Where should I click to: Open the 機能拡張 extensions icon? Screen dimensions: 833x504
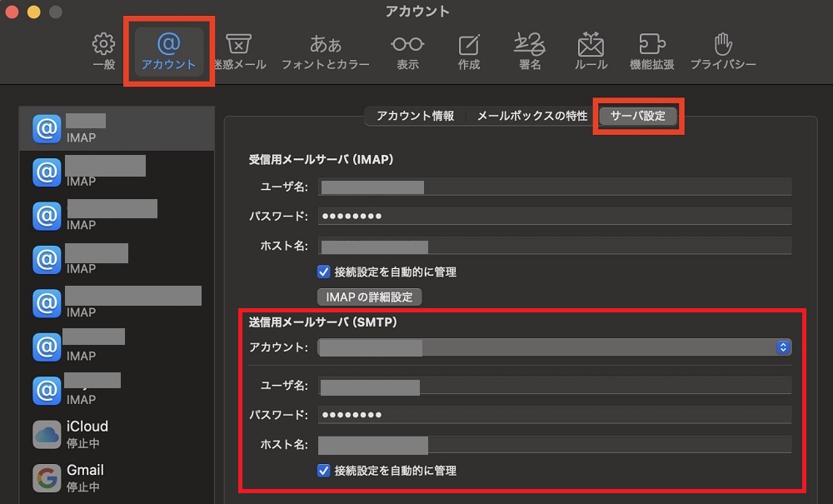pos(651,50)
